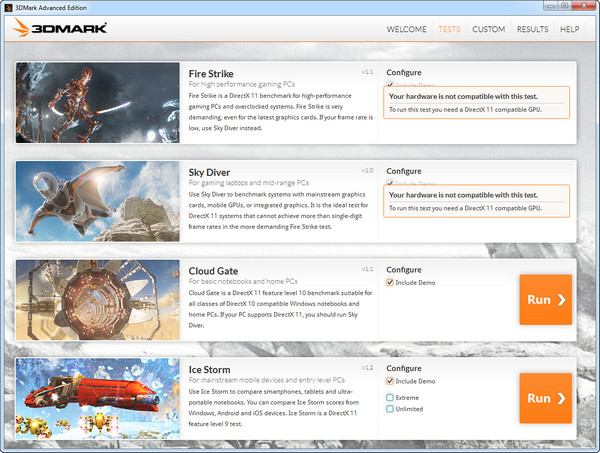Select the Sky Diver thumbnail image
This screenshot has width=600, height=453.
98,201
